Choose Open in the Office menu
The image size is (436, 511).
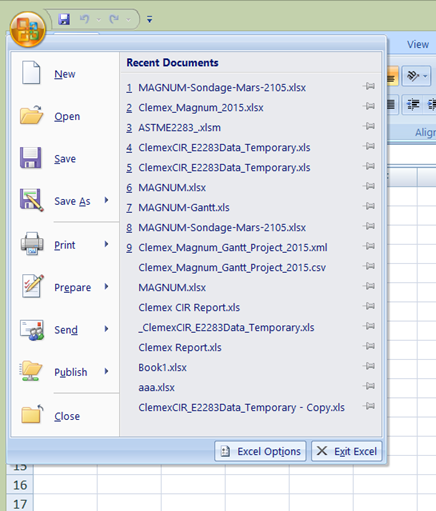pyautogui.click(x=65, y=116)
